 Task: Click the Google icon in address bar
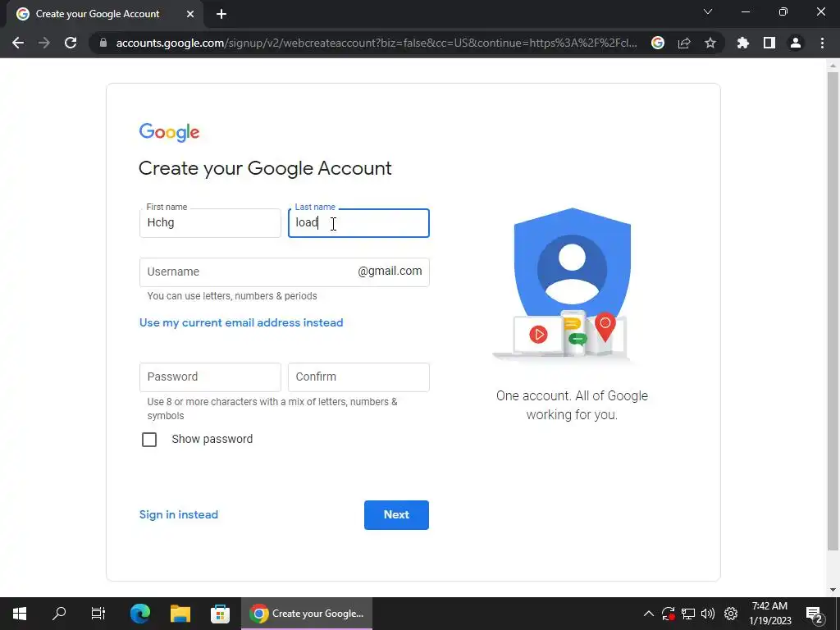(658, 43)
